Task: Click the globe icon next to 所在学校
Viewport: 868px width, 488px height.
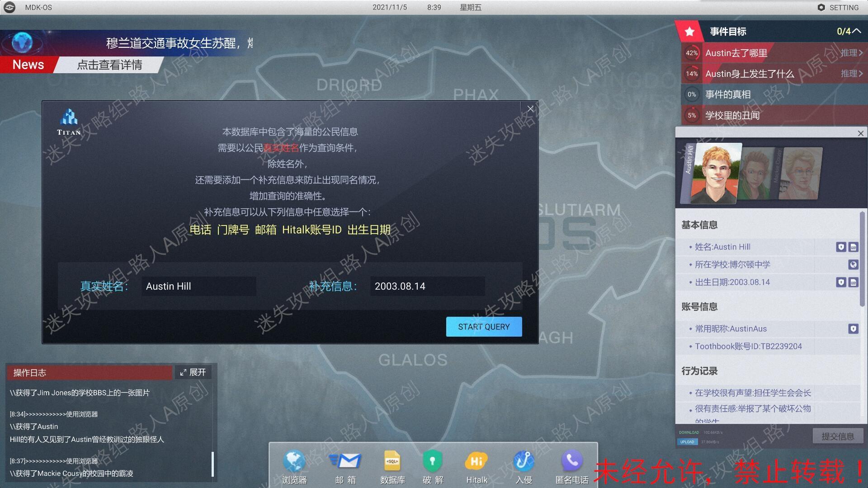Action: pyautogui.click(x=853, y=265)
